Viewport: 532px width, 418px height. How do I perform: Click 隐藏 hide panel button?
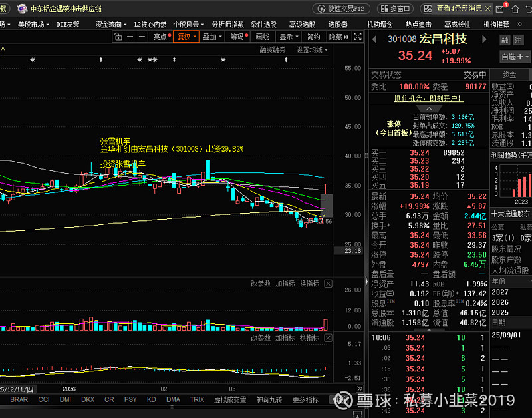(338, 37)
